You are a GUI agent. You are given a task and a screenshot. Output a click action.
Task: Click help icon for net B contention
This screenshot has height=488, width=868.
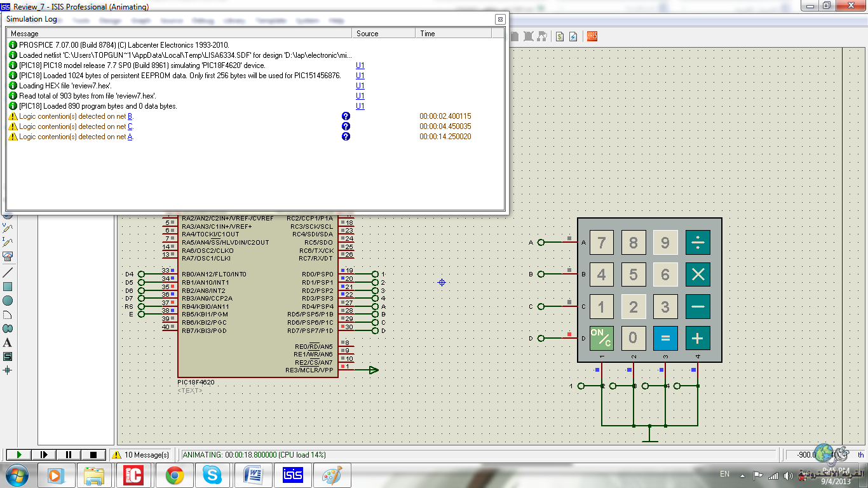[346, 116]
